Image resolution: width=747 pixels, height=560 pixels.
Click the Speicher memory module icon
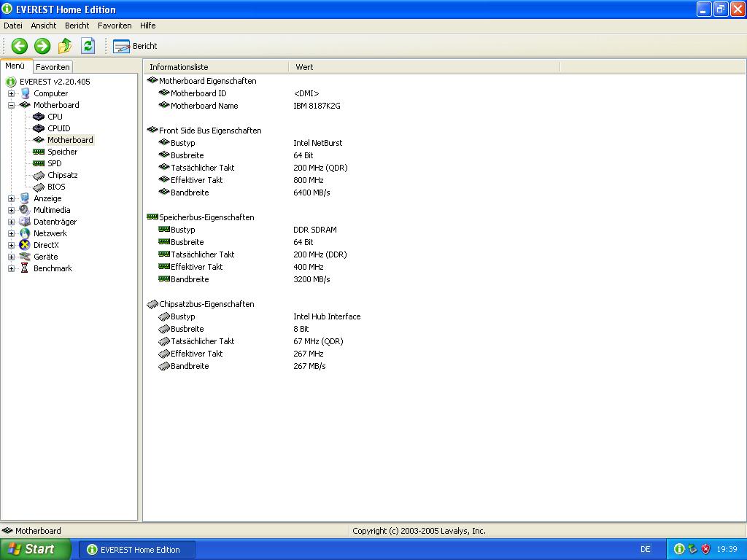[x=39, y=152]
